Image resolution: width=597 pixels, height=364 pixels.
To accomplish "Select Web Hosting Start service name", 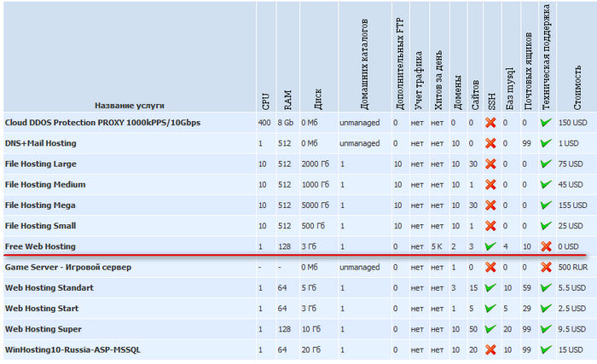I will click(42, 309).
